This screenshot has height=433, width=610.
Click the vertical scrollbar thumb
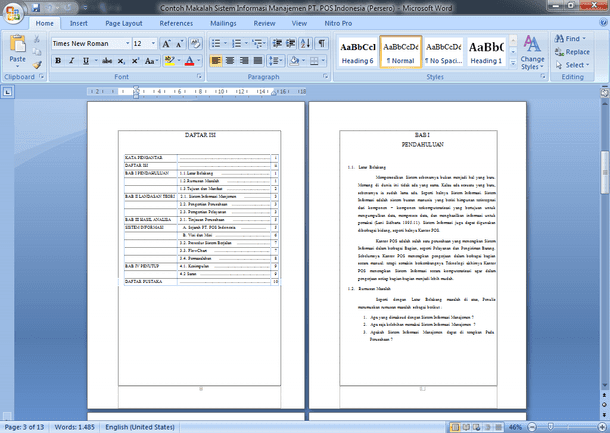tap(605, 172)
